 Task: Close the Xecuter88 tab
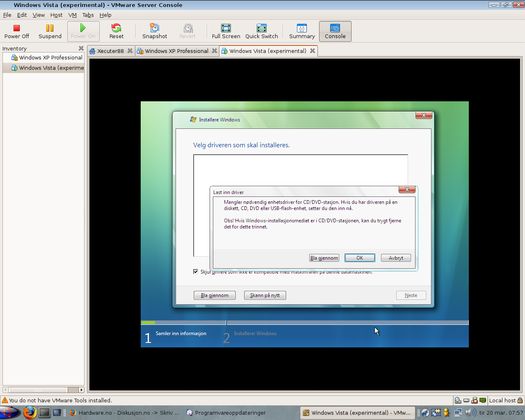130,51
